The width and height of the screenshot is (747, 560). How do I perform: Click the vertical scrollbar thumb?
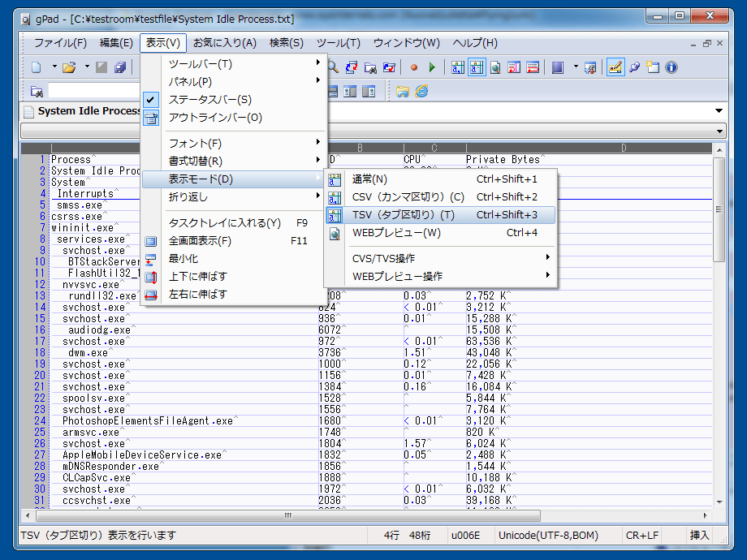click(719, 209)
